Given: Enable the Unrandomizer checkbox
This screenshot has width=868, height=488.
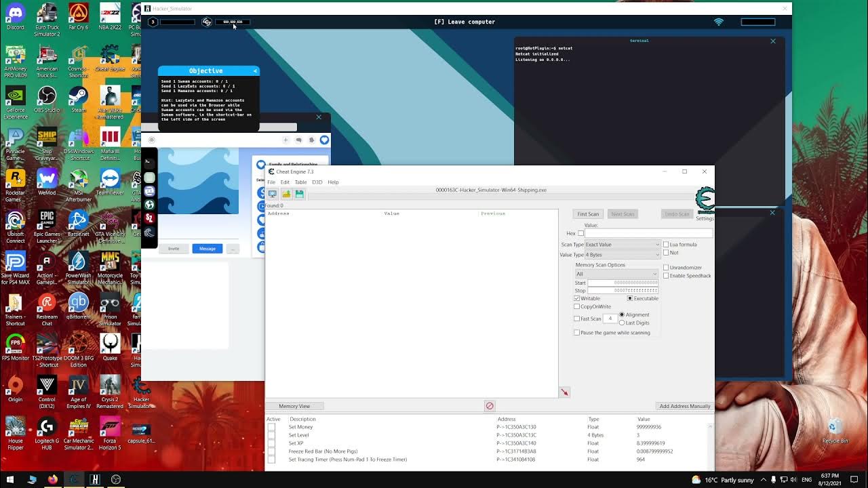Looking at the screenshot, I should 666,267.
